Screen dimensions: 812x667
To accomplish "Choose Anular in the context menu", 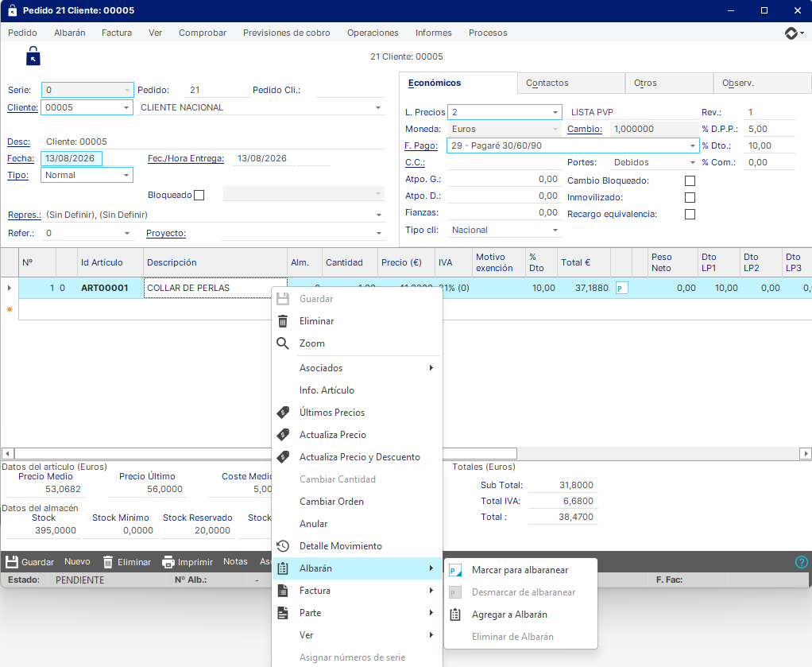I will click(x=358, y=524).
